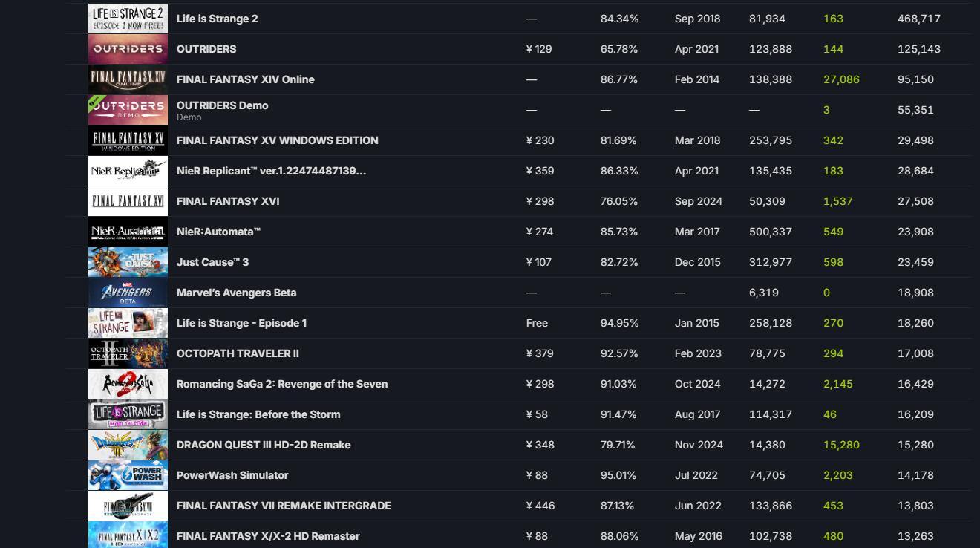Open the Just Cause 3 cover thumbnail
980x548 pixels.
[x=128, y=262]
